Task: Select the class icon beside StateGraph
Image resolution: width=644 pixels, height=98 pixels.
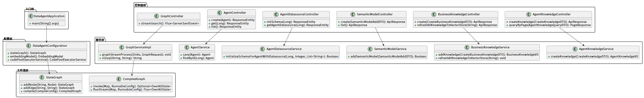Action: coord(42,77)
